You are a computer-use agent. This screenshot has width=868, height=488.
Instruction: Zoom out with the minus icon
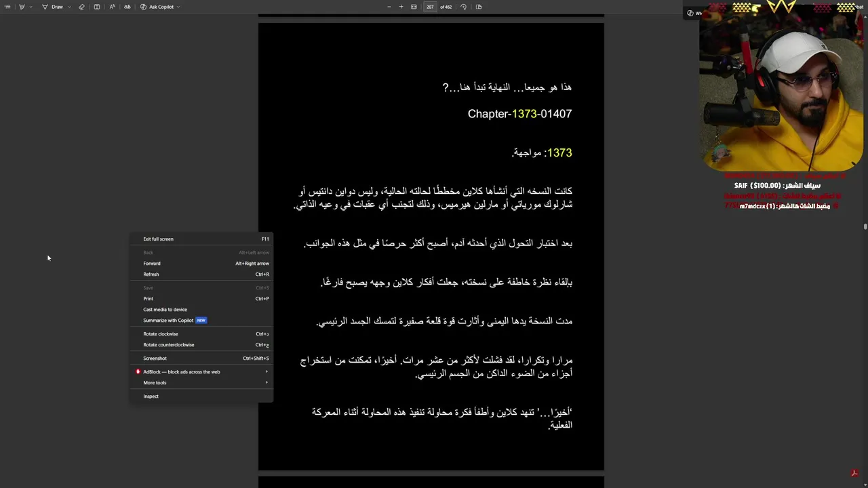tap(389, 7)
